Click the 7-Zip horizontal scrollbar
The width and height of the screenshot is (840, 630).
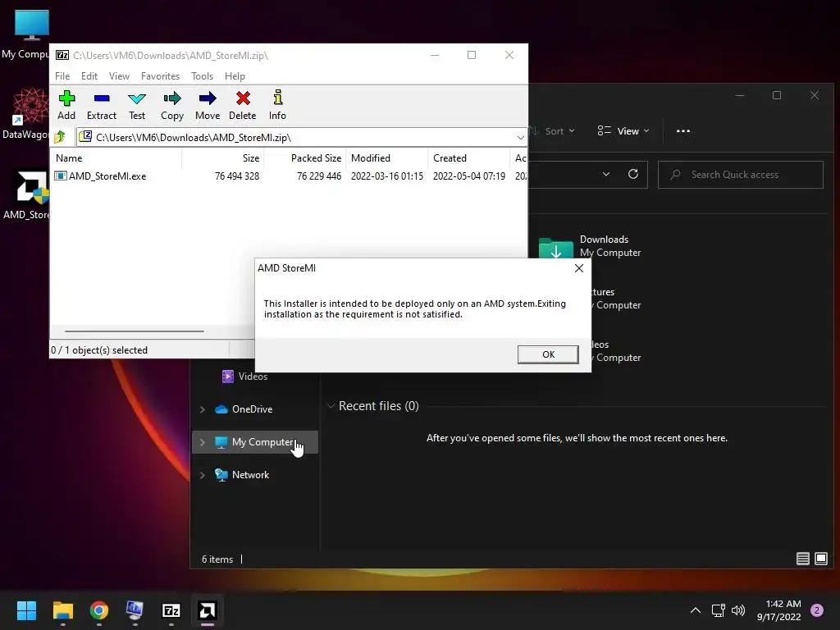134,331
